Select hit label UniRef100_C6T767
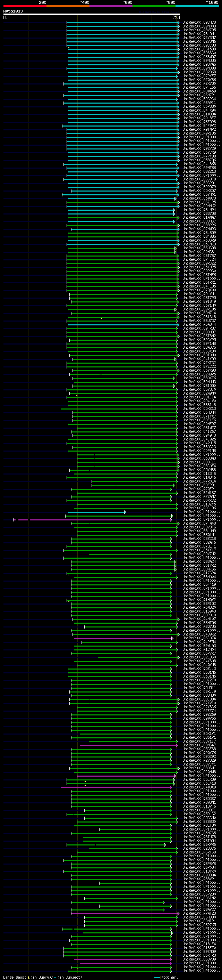This screenshot has height=980, width=222. point(199,256)
